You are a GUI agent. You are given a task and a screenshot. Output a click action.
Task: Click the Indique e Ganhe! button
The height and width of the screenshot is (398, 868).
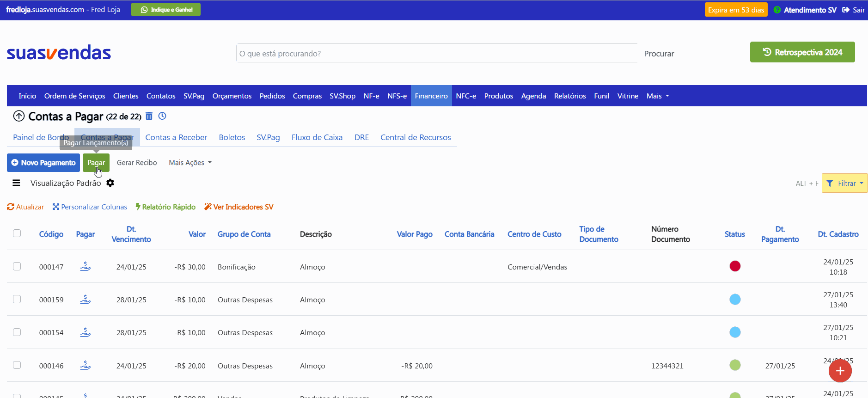point(166,10)
